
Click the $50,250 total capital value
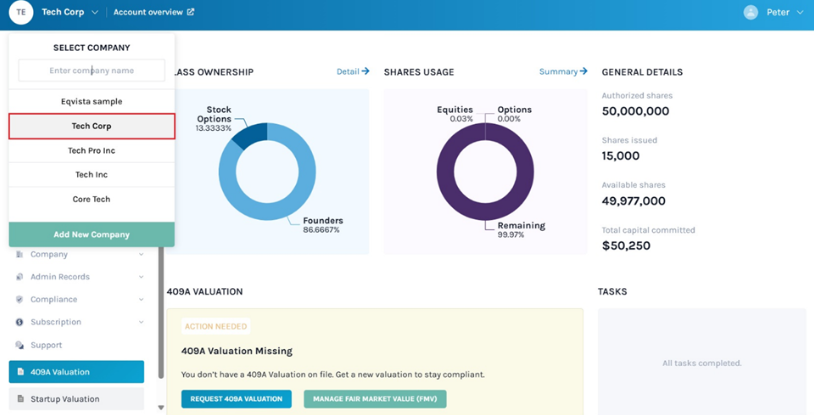(x=626, y=246)
